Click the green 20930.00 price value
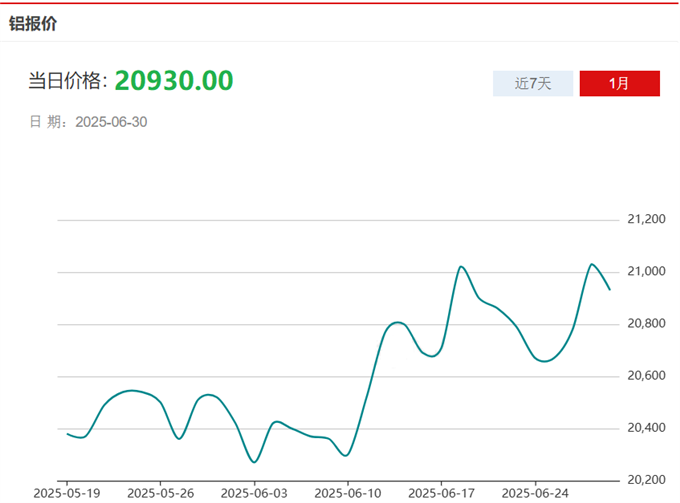 173,81
